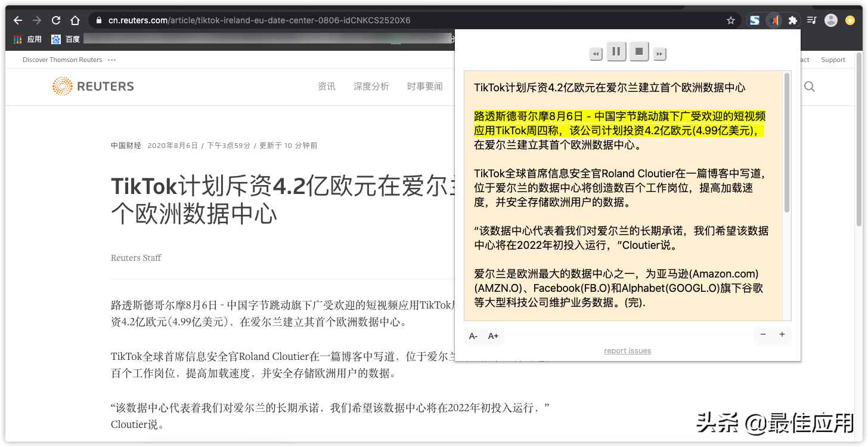Click the Reuters Staff byline

pyautogui.click(x=136, y=258)
